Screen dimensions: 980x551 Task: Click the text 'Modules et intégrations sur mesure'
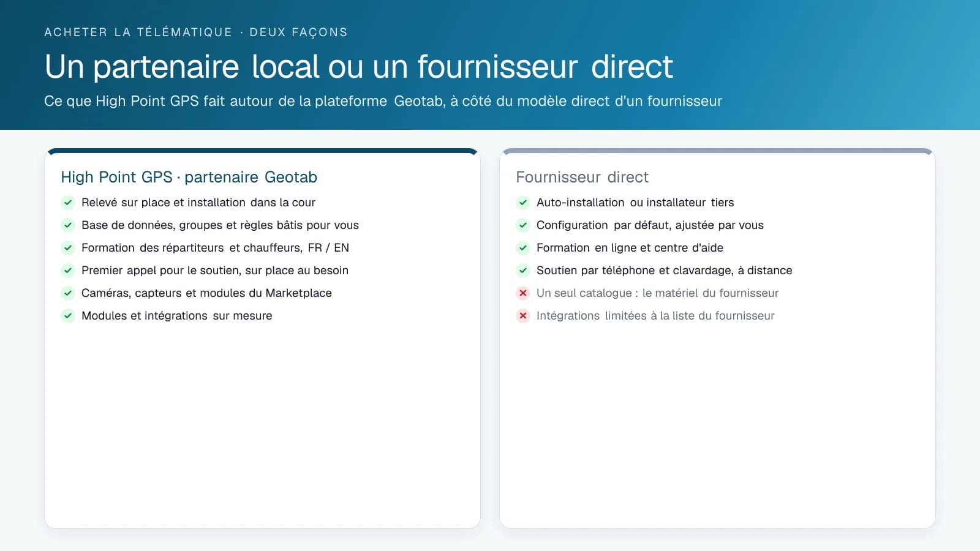177,316
